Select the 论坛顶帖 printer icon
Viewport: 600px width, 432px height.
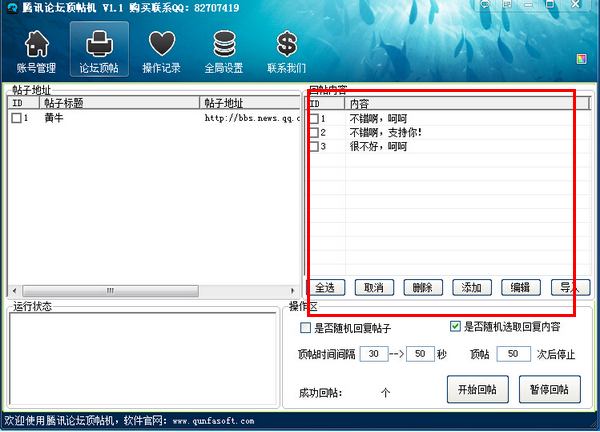tap(99, 49)
